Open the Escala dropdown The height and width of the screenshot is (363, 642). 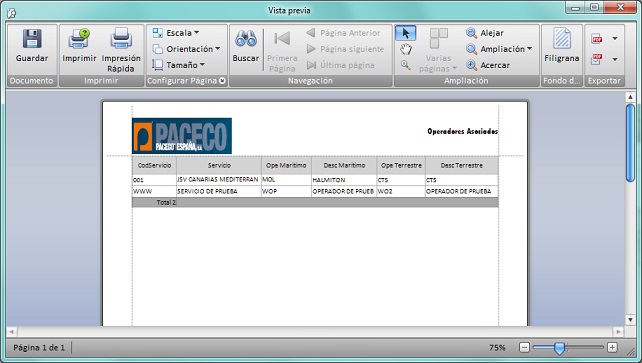[175, 33]
